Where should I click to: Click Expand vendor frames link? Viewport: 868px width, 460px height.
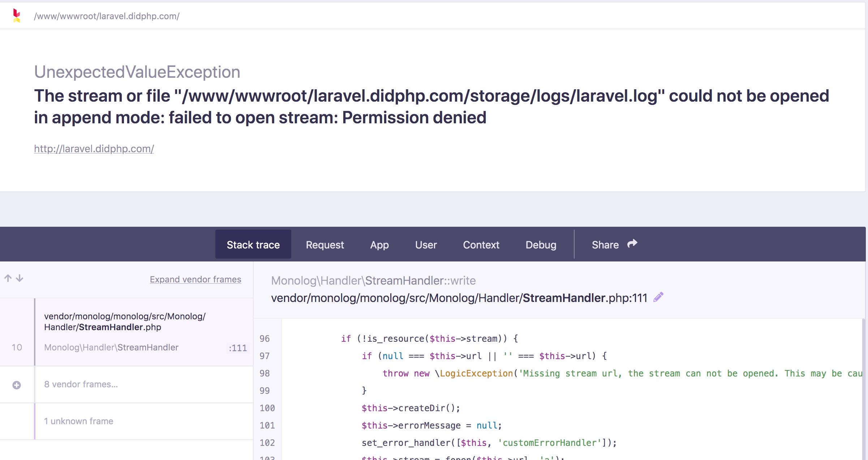[x=195, y=279]
